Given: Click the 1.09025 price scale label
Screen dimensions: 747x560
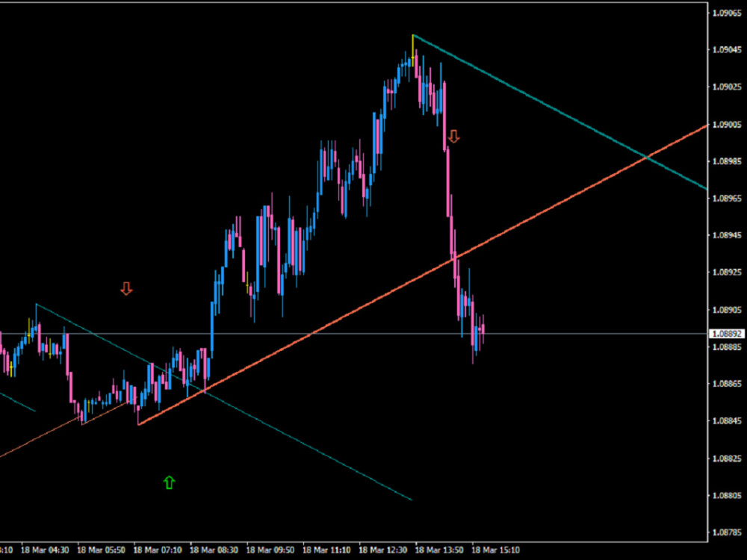Looking at the screenshot, I should pos(727,87).
